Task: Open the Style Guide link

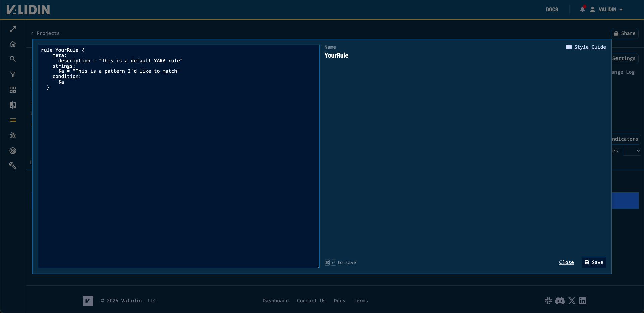Action: click(x=590, y=47)
